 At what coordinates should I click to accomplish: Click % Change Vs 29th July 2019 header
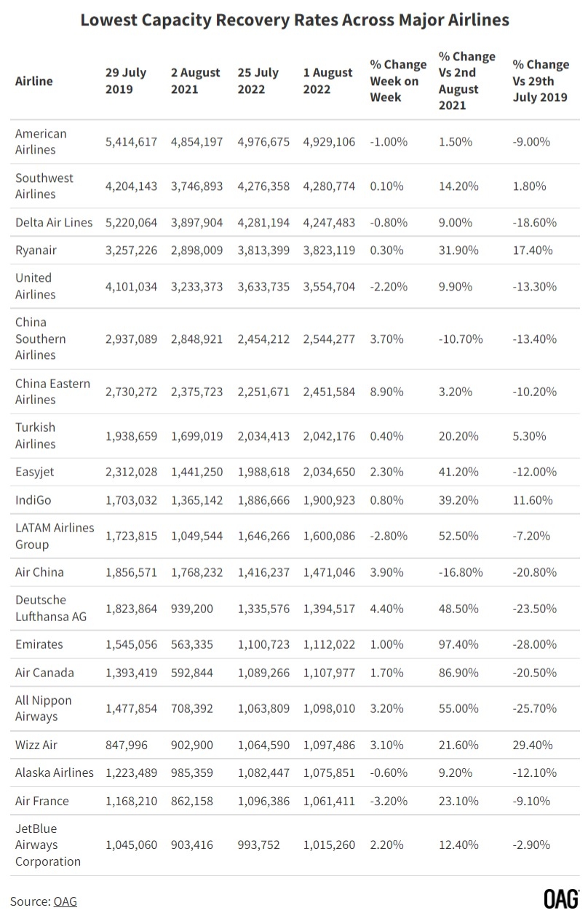tap(541, 81)
